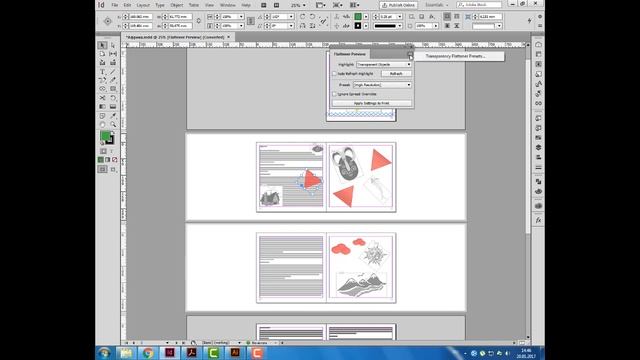Image resolution: width=640 pixels, height=360 pixels.
Task: Open the Object menu
Action: click(x=177, y=5)
